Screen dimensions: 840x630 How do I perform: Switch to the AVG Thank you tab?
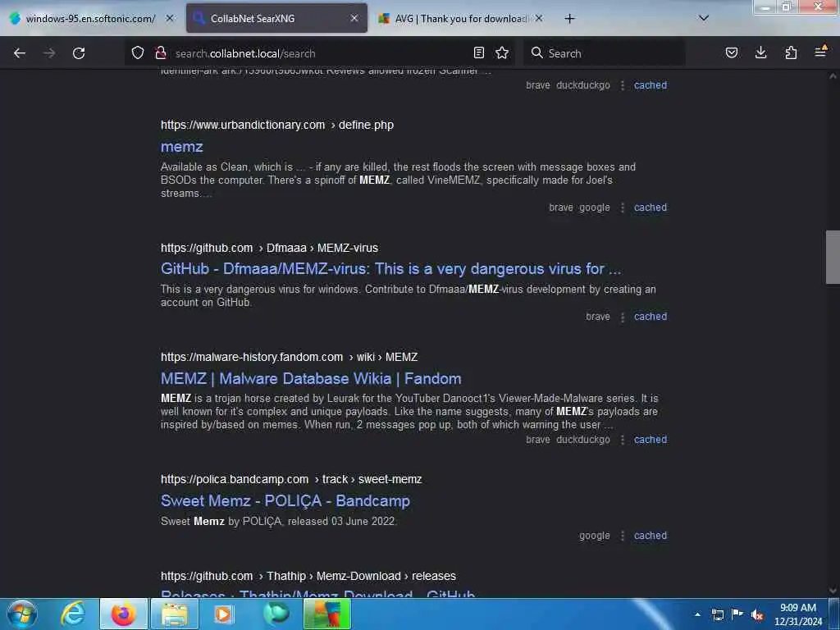tap(461, 19)
